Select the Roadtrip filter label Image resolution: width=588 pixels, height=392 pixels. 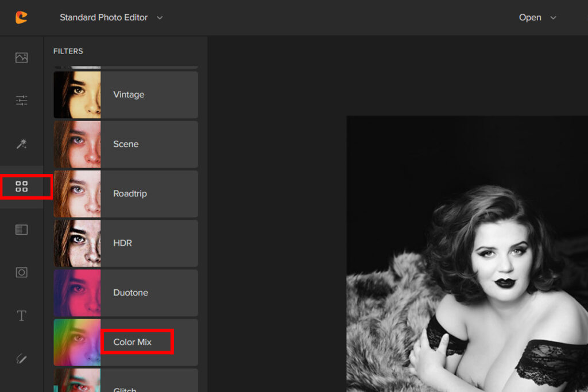tap(130, 193)
